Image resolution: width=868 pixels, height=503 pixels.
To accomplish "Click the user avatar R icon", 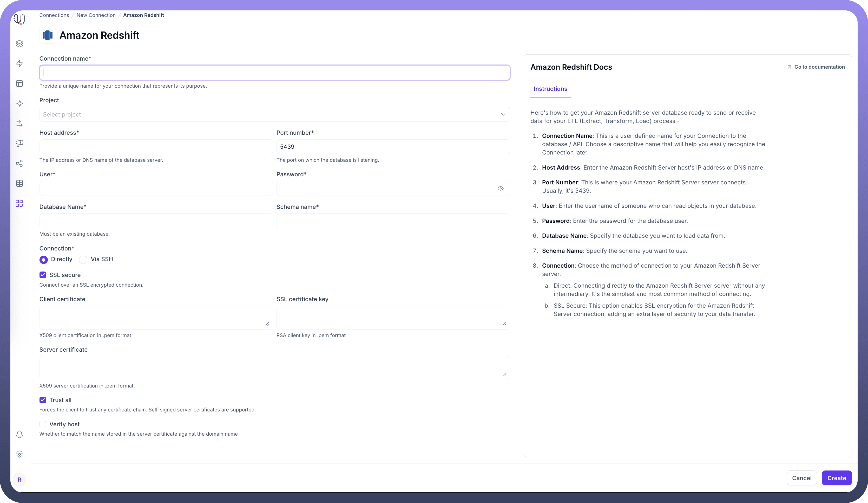I will tap(19, 480).
